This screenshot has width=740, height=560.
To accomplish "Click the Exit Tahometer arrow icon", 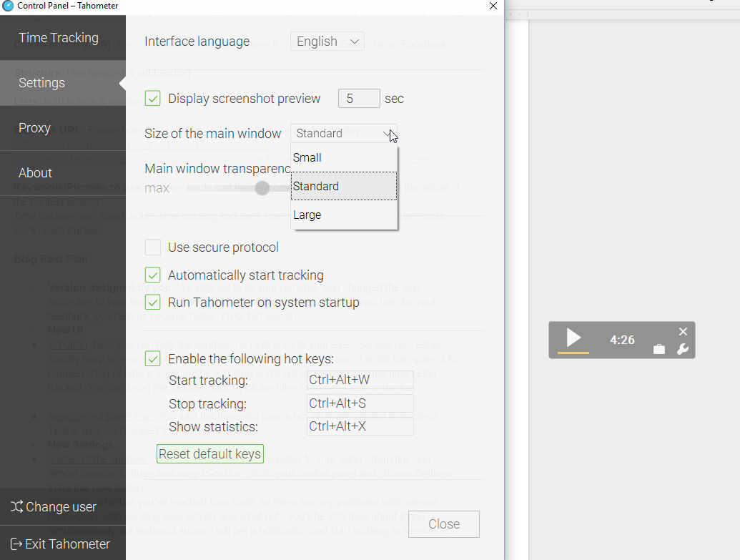I will point(16,544).
